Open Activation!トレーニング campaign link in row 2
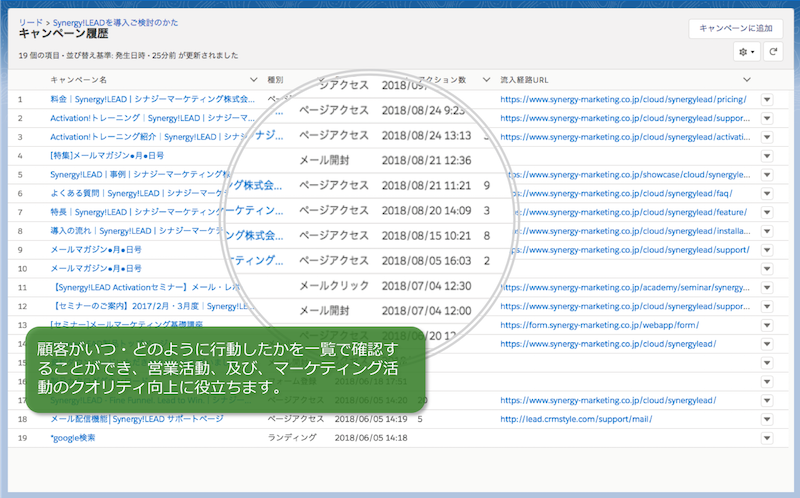 [x=152, y=118]
